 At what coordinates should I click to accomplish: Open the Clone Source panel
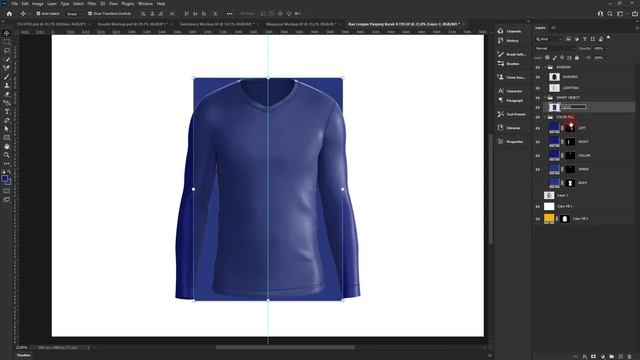coord(512,77)
